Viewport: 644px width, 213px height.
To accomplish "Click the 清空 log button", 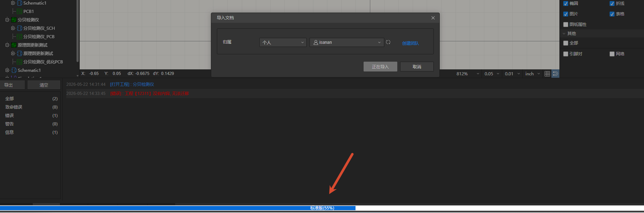I will coord(44,85).
